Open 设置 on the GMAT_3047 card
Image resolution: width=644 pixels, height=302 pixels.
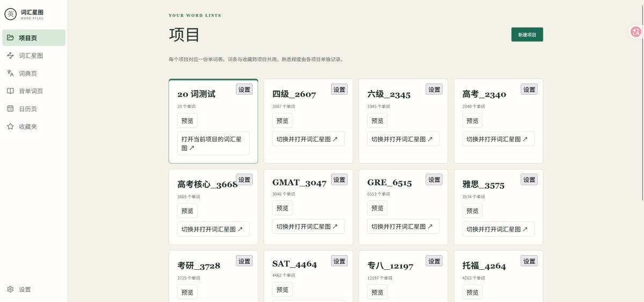pos(339,179)
